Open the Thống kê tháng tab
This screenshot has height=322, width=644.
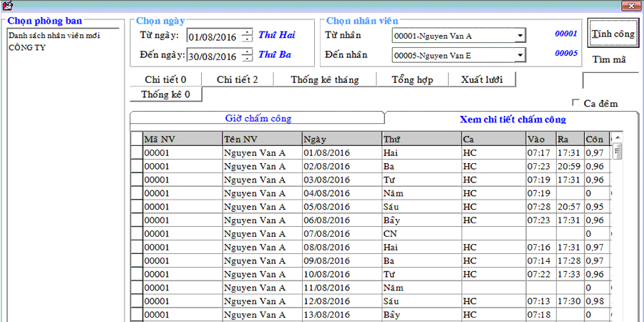click(325, 79)
